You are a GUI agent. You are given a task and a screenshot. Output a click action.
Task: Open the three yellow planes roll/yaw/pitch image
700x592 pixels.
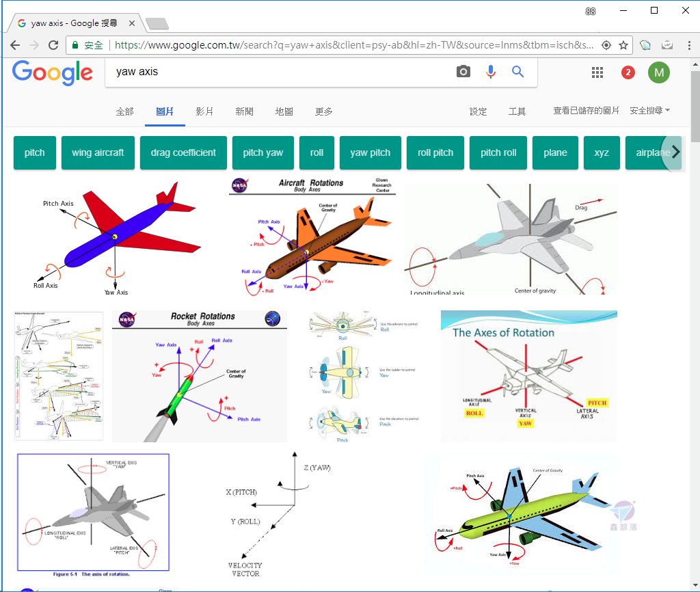364,376
